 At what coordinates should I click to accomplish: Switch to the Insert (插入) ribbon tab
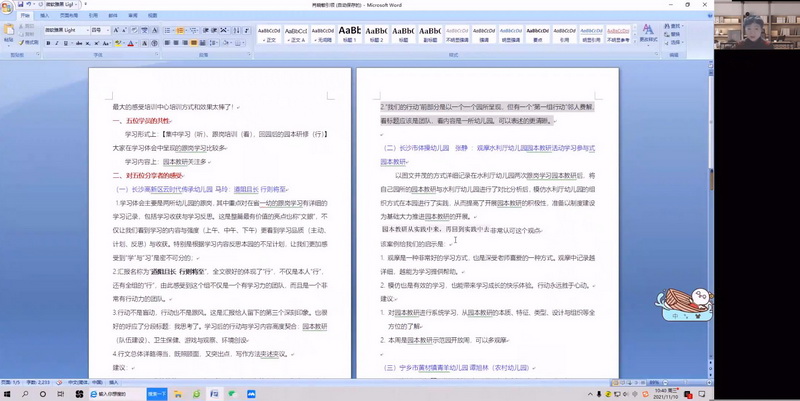pos(44,16)
